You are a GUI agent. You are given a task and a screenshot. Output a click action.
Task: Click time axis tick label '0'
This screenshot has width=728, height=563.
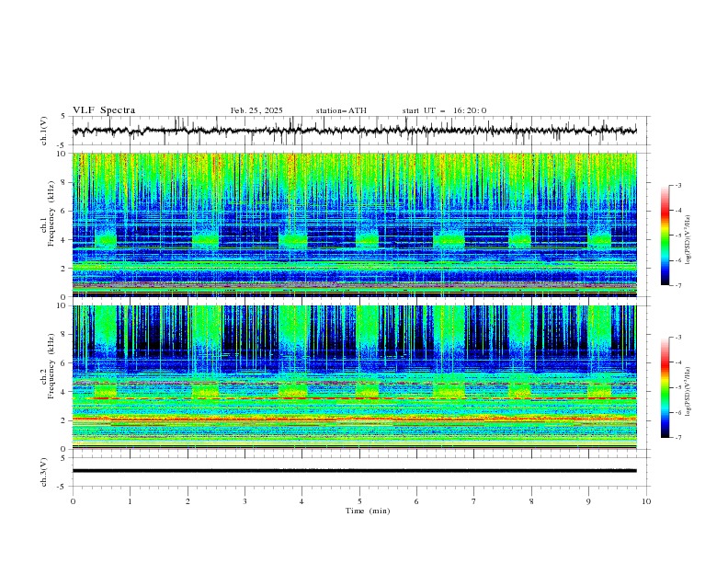point(73,501)
